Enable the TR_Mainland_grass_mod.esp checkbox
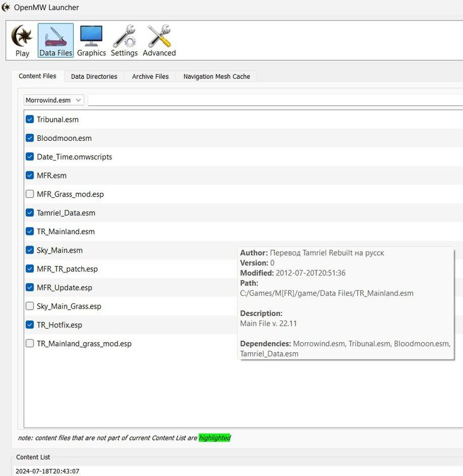 pyautogui.click(x=30, y=343)
